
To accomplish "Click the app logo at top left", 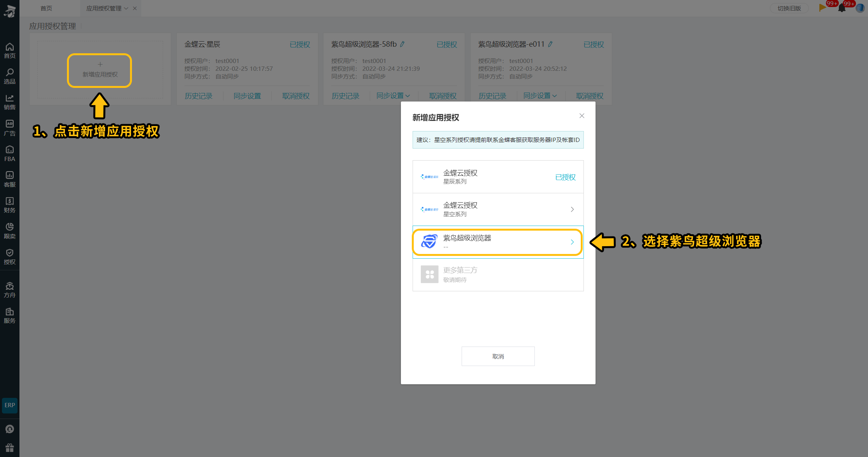I will point(10,11).
